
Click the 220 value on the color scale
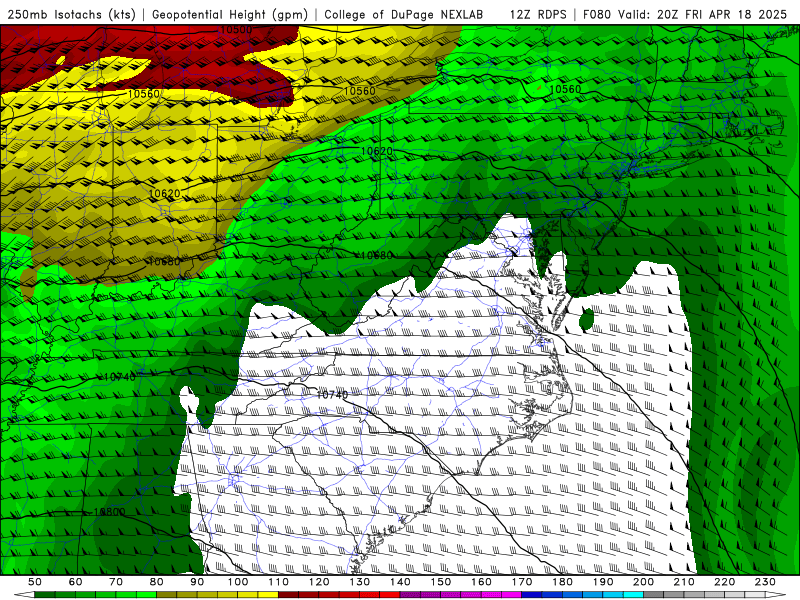tap(724, 582)
